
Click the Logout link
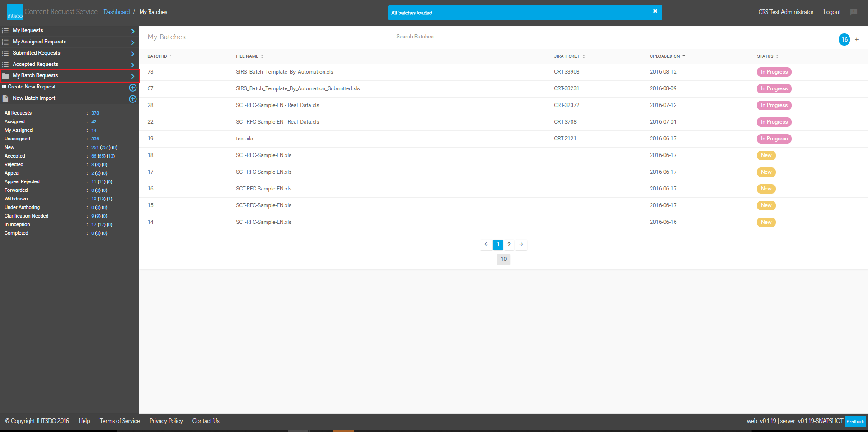(831, 12)
